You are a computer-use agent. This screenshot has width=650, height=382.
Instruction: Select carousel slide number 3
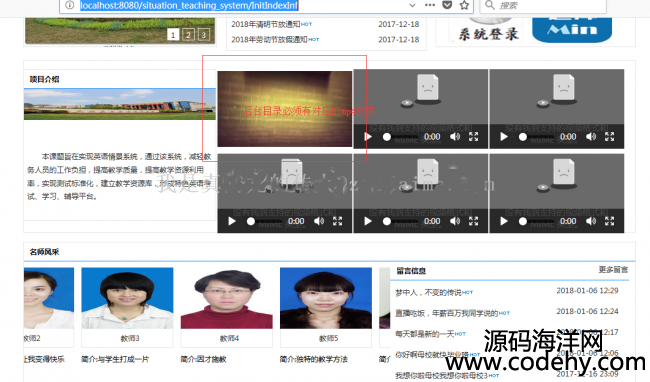click(x=204, y=35)
